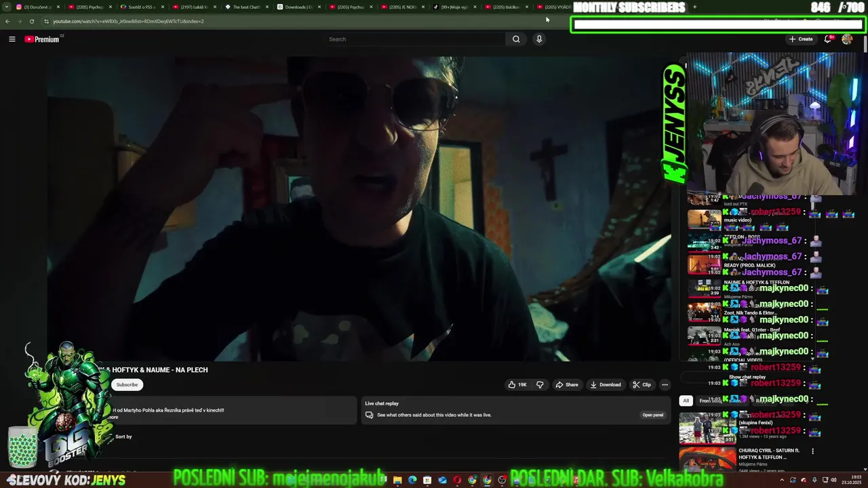
Task: Switch to the Downloads browser tab
Action: 297,7
